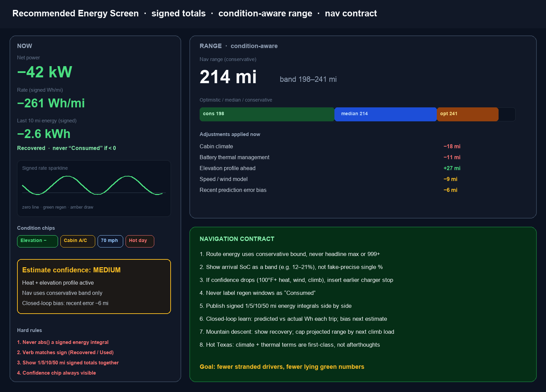Click the NAVIGATION CONTRACT heading
This screenshot has height=392, width=546.
click(x=237, y=239)
